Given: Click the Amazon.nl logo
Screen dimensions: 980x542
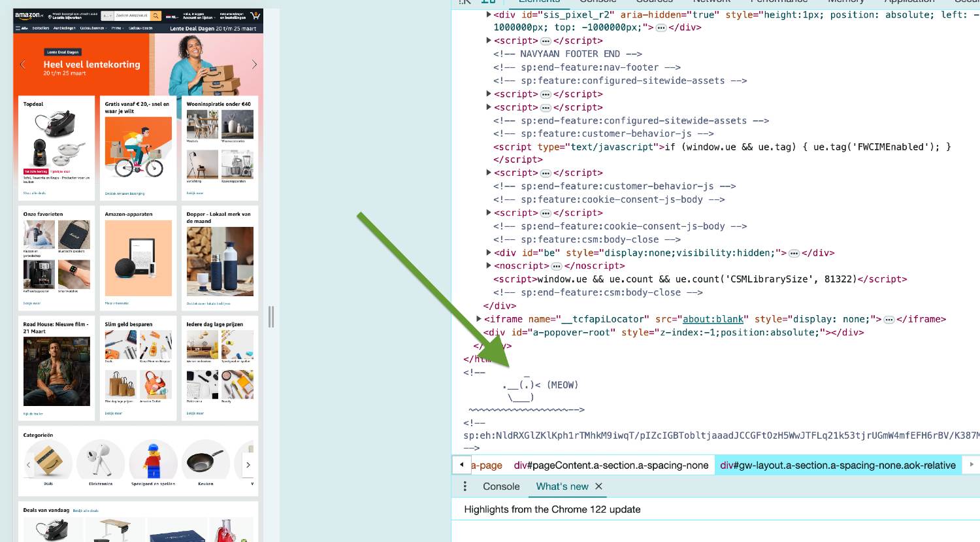Looking at the screenshot, I should (29, 15).
